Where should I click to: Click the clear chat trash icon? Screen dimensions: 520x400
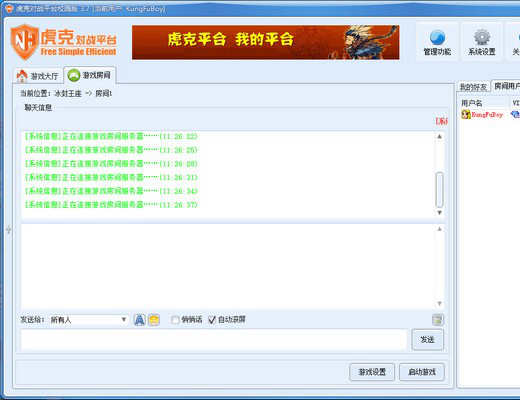(438, 320)
